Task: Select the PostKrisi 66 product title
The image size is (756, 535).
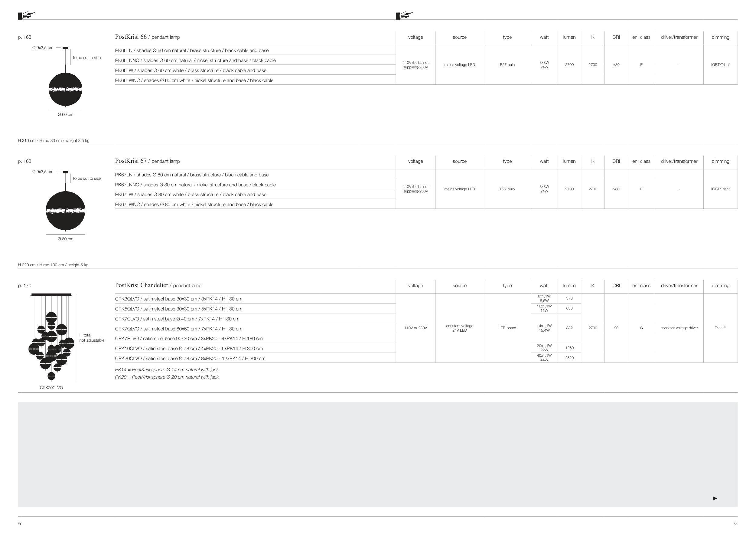Action: [131, 37]
